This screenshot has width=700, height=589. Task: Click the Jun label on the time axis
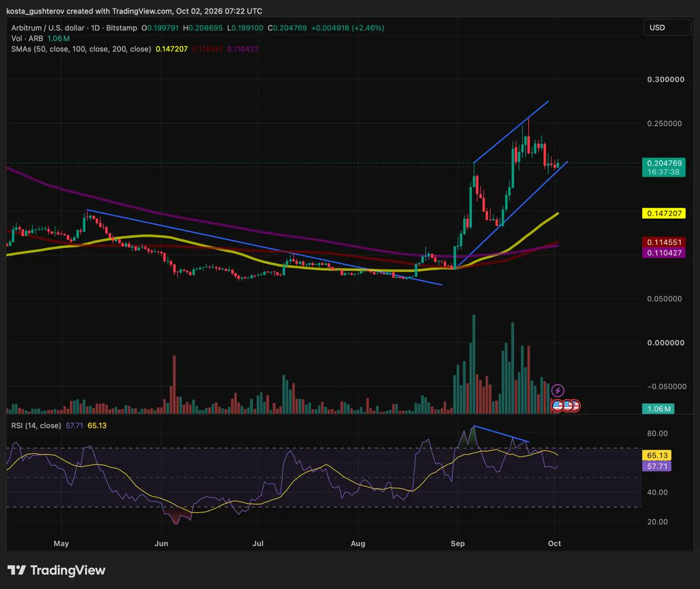click(161, 543)
